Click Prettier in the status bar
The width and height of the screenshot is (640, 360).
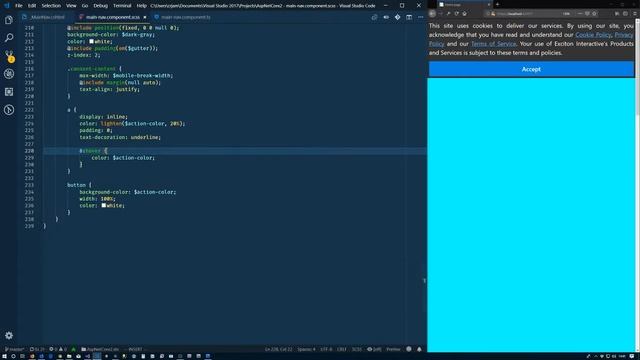pyautogui.click(x=393, y=349)
